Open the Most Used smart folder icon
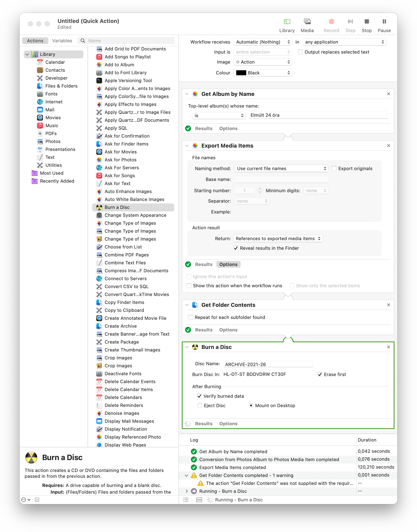Viewport: 417px width, 532px height. click(35, 173)
